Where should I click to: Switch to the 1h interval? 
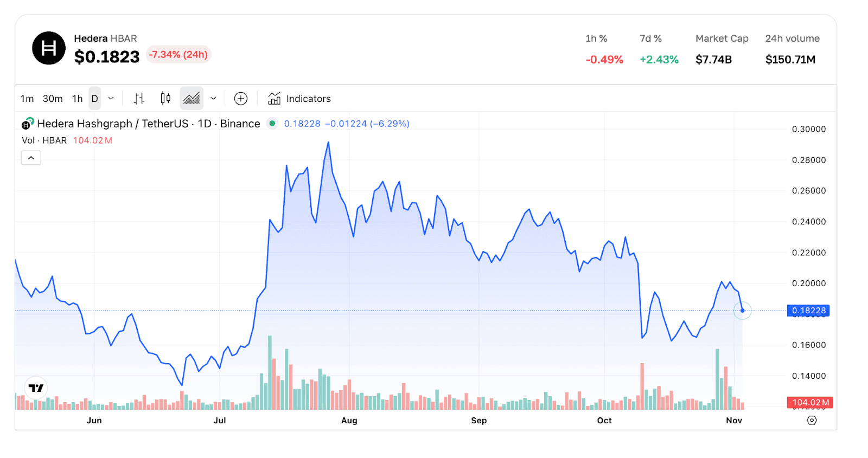pos(78,99)
